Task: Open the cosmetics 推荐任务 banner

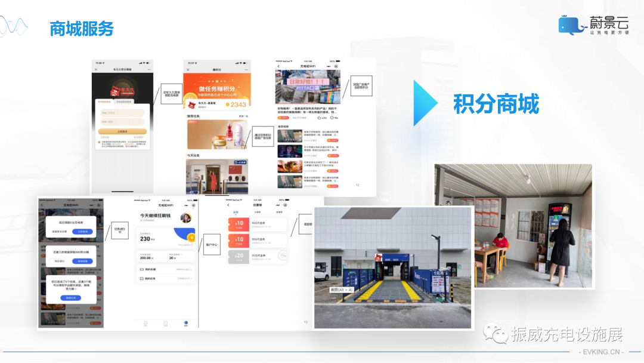Action: pyautogui.click(x=217, y=134)
